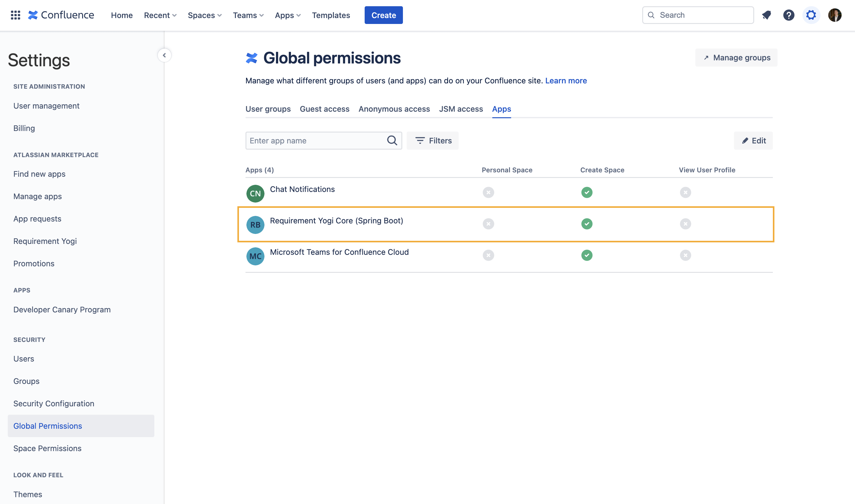Click Microsoft Teams Personal Space status icon
This screenshot has width=855, height=504.
488,255
